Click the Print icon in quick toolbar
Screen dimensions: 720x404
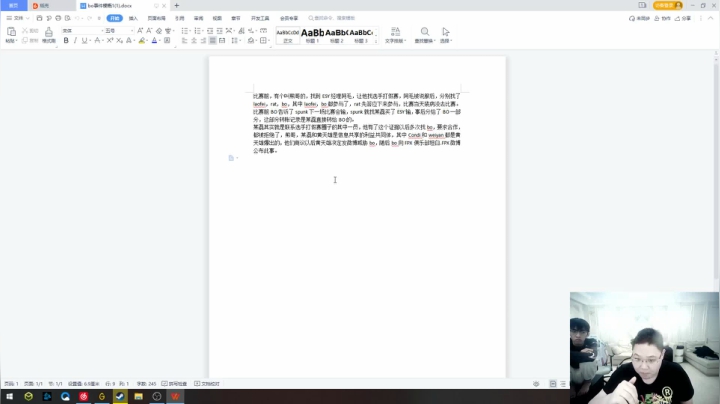(x=58, y=18)
